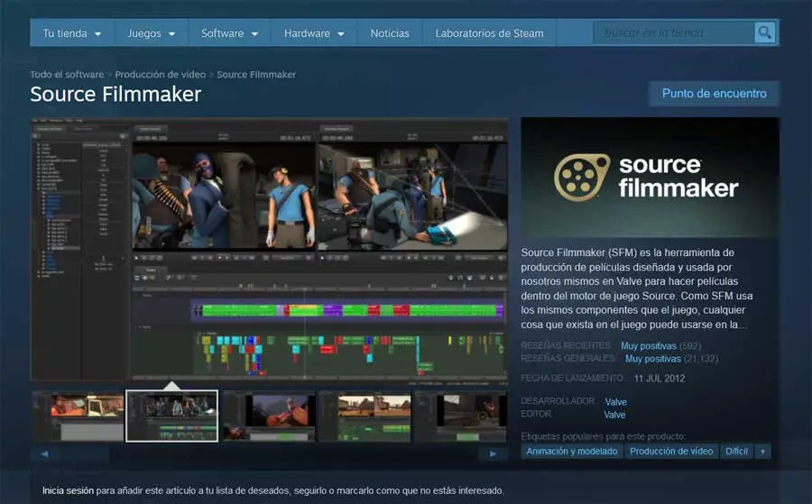
Task: Follow the Todo el software breadcrumb
Action: point(67,75)
